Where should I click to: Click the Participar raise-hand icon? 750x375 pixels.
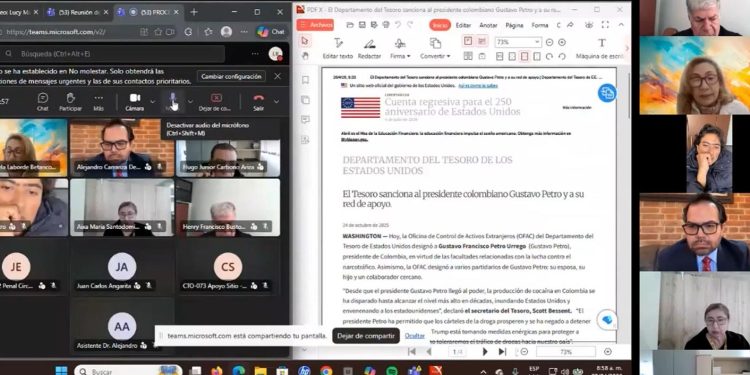[x=70, y=98]
